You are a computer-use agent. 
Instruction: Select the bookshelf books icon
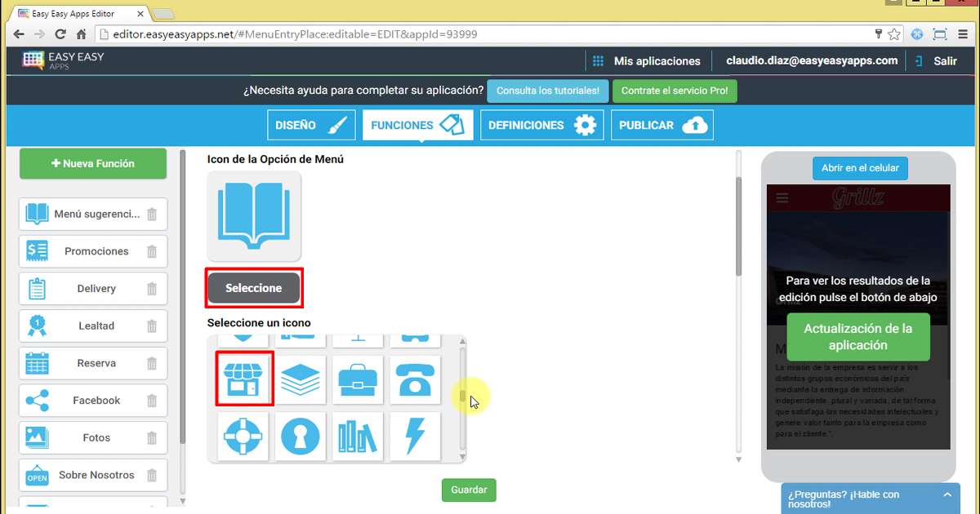point(359,436)
